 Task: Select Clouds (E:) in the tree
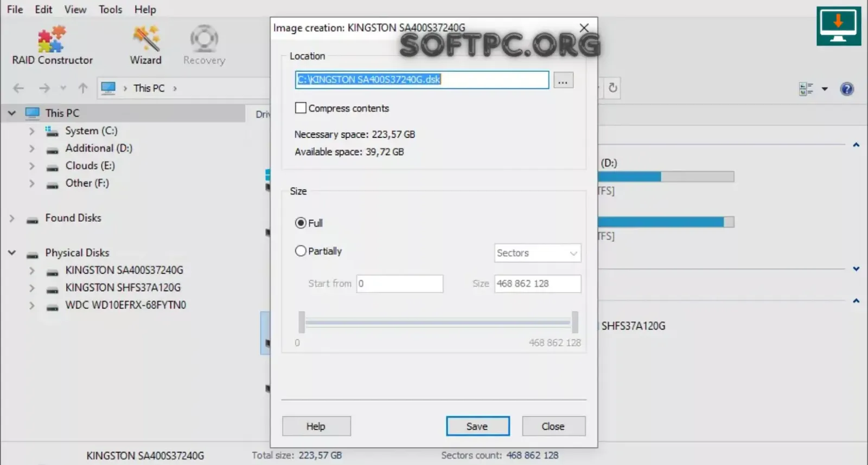90,166
